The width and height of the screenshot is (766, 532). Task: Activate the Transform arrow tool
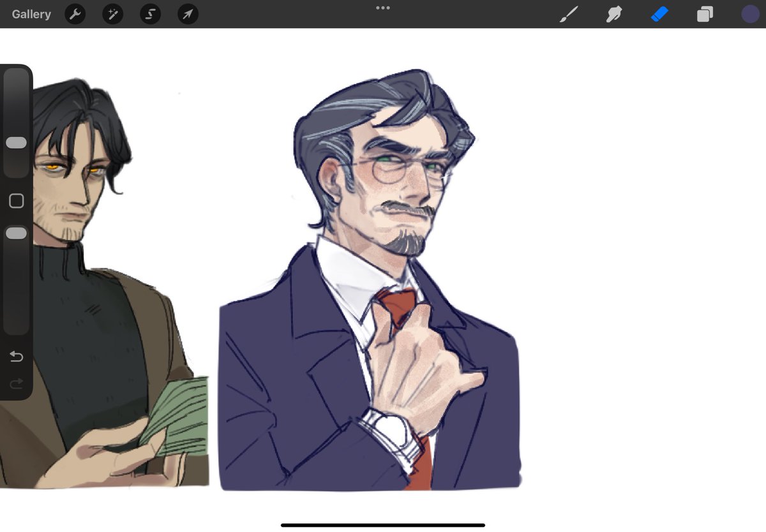pyautogui.click(x=188, y=14)
